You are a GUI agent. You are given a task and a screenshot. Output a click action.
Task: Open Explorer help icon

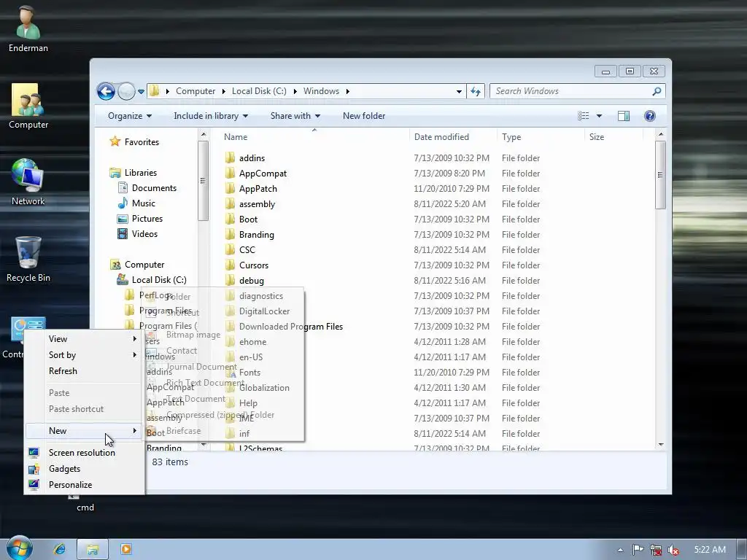tap(650, 116)
